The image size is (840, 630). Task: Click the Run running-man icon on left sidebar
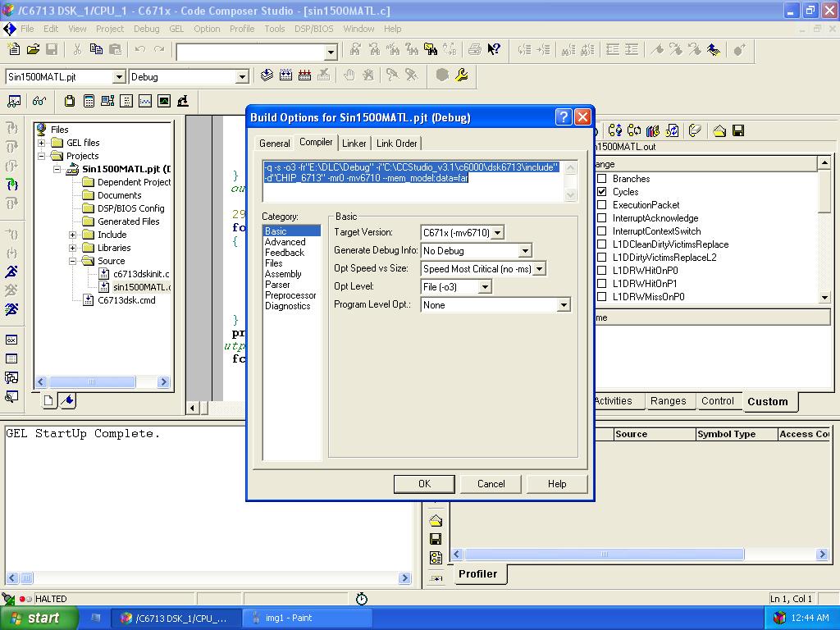[11, 271]
